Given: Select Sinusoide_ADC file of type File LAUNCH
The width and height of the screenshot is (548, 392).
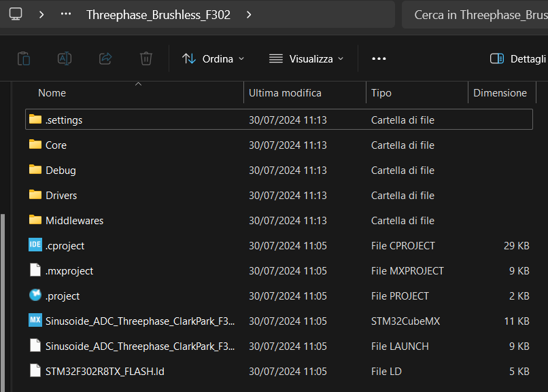Looking at the screenshot, I should pyautogui.click(x=140, y=346).
